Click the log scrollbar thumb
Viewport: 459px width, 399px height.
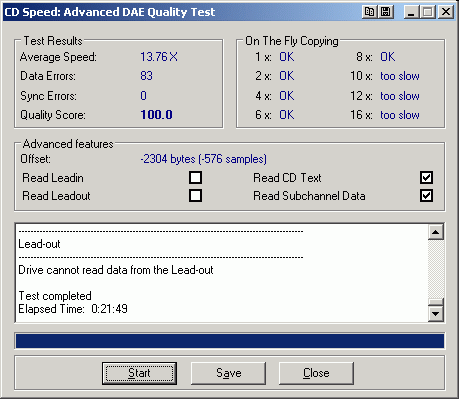pos(436,302)
